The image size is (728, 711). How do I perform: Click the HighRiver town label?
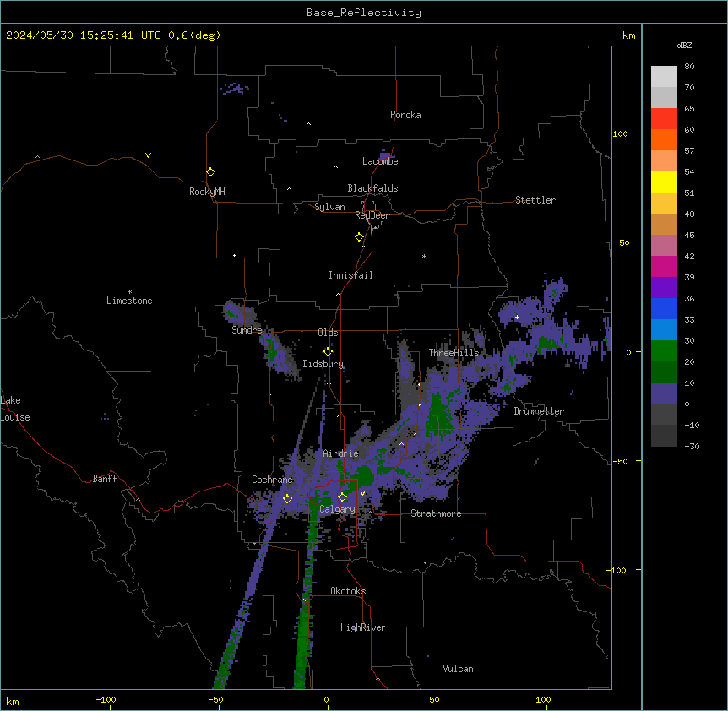click(x=363, y=627)
